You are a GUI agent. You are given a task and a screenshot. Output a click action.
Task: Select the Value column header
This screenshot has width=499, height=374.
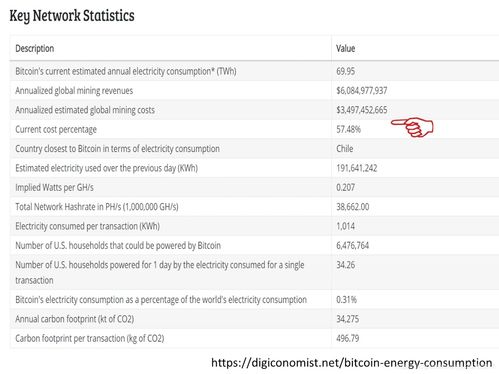tap(346, 48)
